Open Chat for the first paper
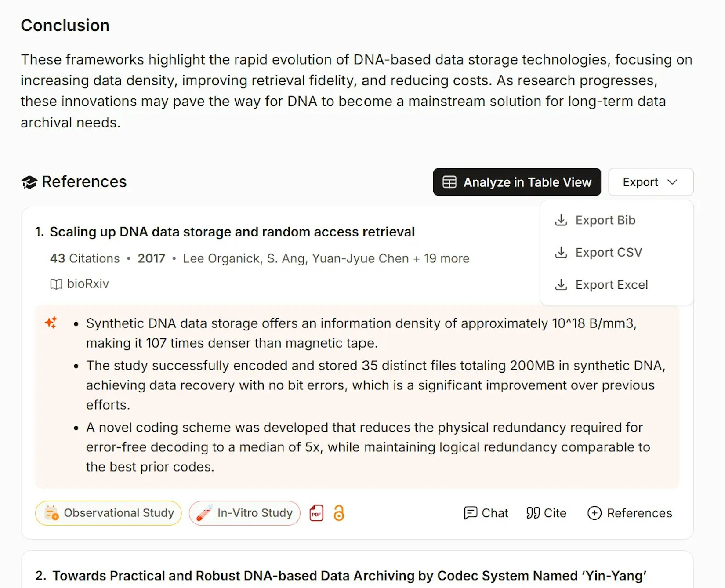Image resolution: width=725 pixels, height=588 pixels. tap(486, 513)
